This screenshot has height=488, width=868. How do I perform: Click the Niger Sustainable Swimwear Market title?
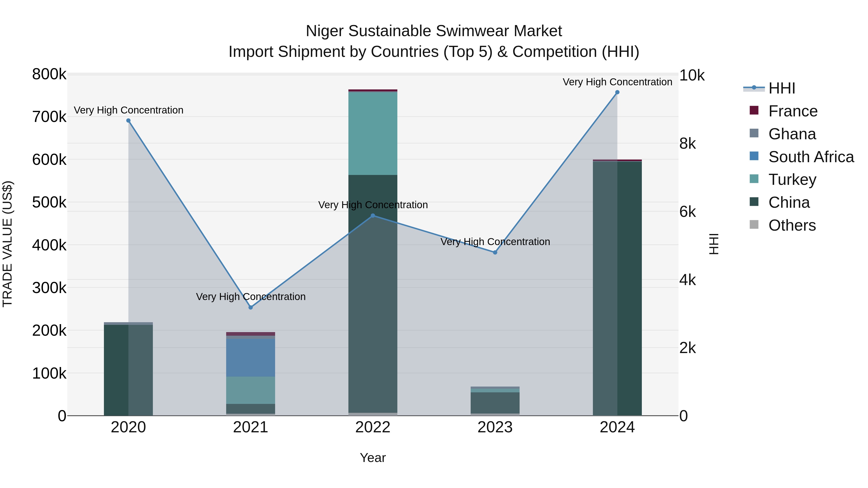434,31
